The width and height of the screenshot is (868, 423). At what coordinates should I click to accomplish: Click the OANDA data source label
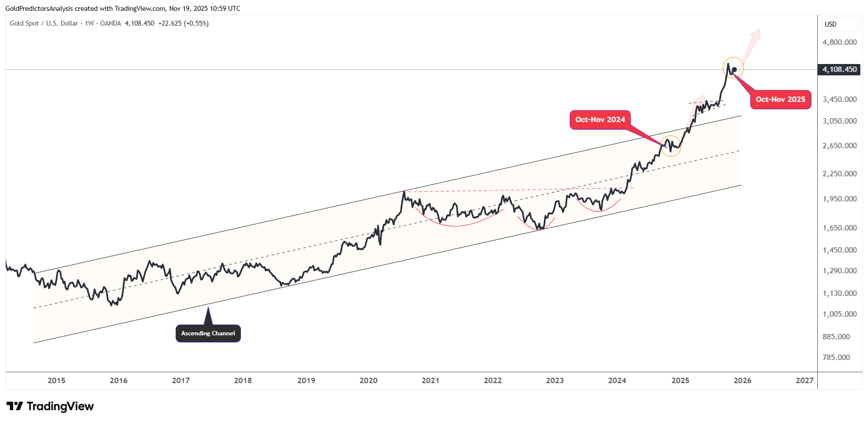pos(110,23)
